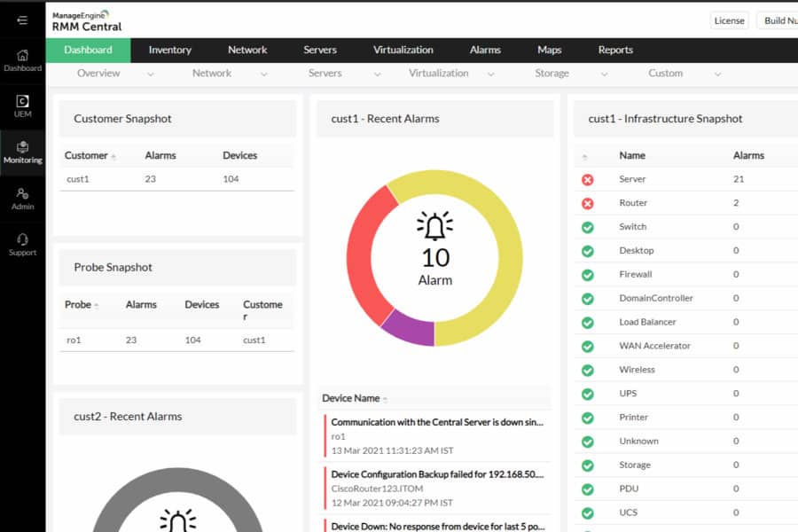
Task: Click the green status icon beside Switch
Action: tap(587, 228)
